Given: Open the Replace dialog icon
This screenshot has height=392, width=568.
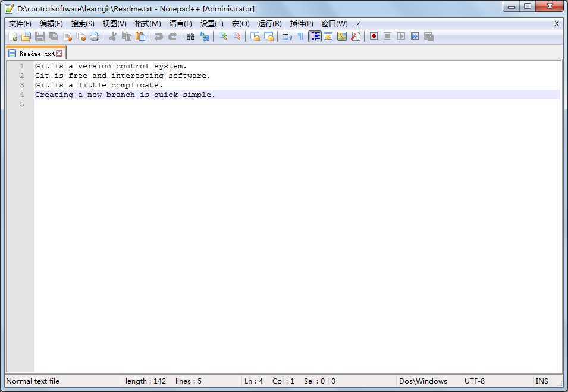Looking at the screenshot, I should click(205, 36).
